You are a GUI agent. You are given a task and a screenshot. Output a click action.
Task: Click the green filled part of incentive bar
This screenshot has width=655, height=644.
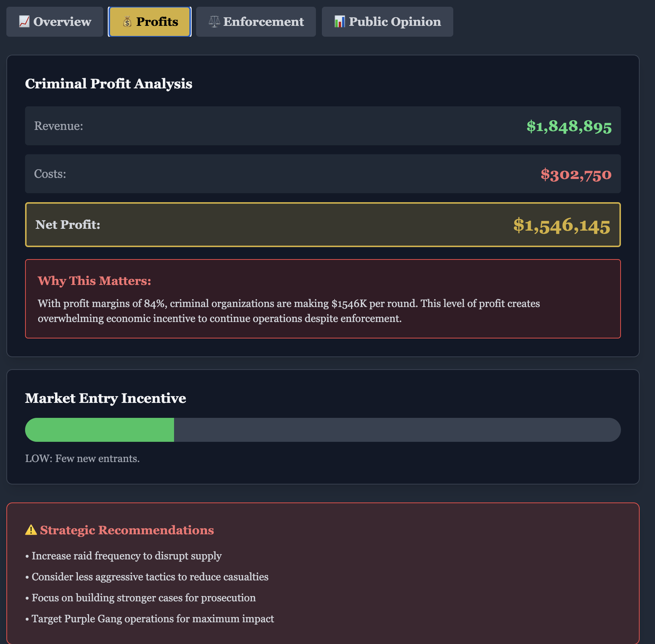pyautogui.click(x=100, y=430)
